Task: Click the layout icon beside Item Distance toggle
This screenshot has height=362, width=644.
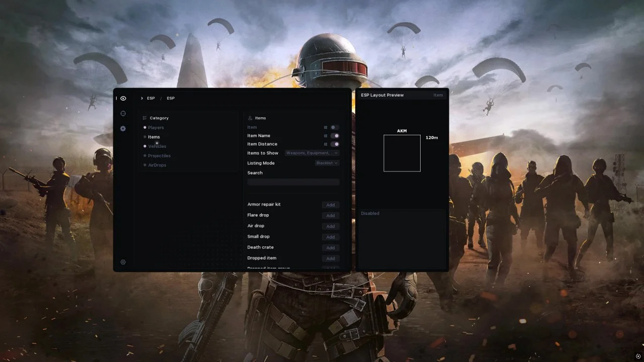Action: (x=326, y=144)
